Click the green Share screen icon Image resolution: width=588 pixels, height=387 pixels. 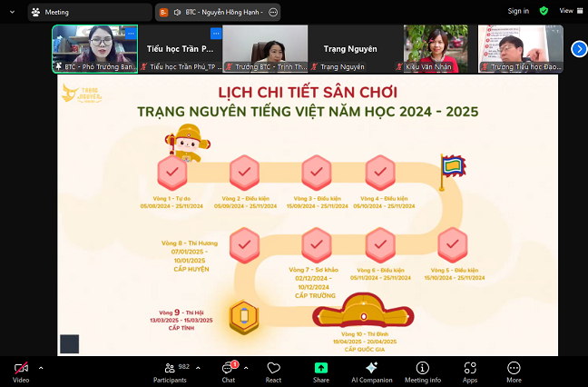point(321,368)
